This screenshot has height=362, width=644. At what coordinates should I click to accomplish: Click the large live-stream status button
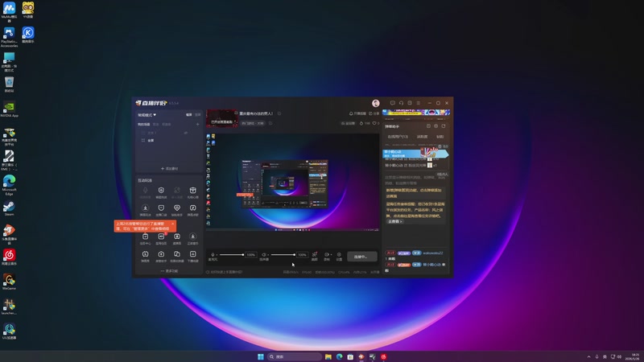tap(361, 257)
